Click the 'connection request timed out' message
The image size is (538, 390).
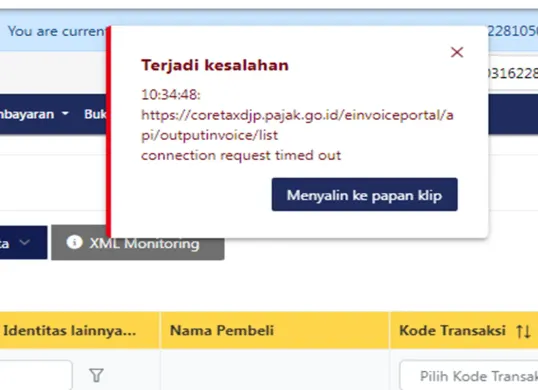tap(241, 155)
